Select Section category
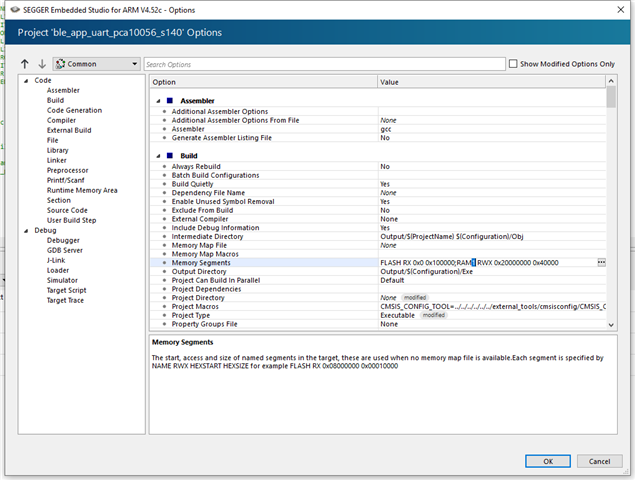635x480 pixels. click(59, 200)
